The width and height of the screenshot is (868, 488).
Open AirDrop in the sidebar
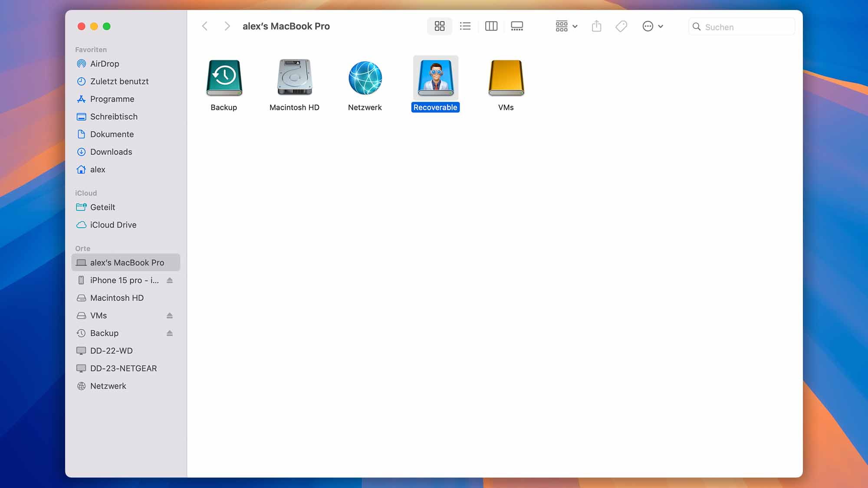[x=126, y=64]
